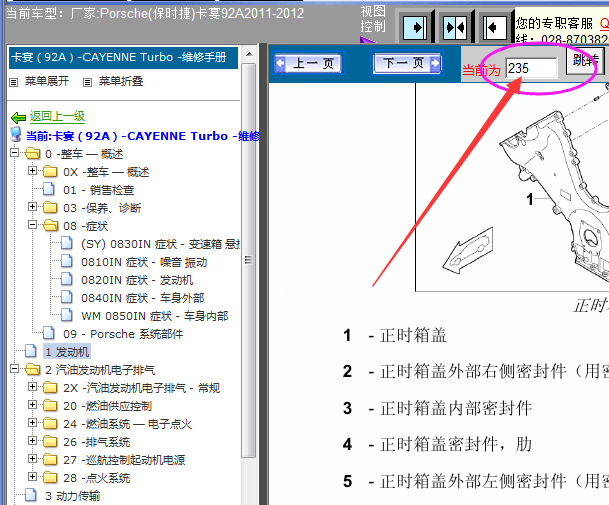Collapse the 2 汽油发动机电子排气 folder
Image resolution: width=609 pixels, height=505 pixels.
pyautogui.click(x=14, y=368)
